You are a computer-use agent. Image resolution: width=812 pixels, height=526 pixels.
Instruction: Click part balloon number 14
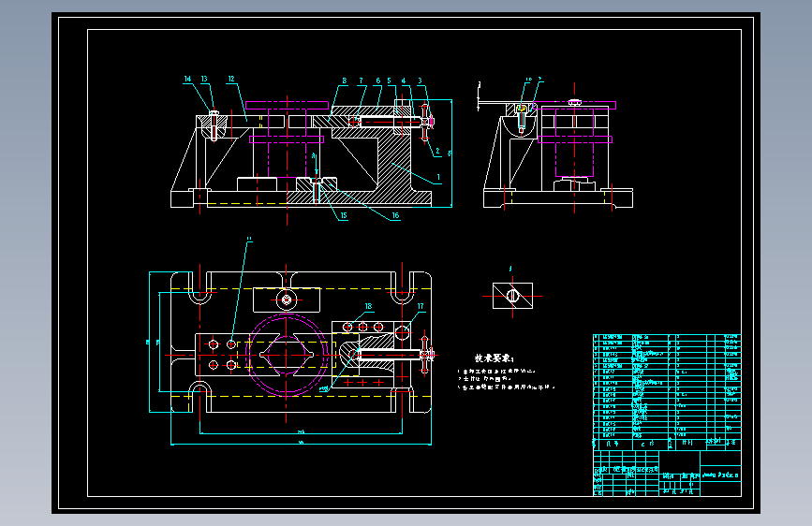pos(187,79)
